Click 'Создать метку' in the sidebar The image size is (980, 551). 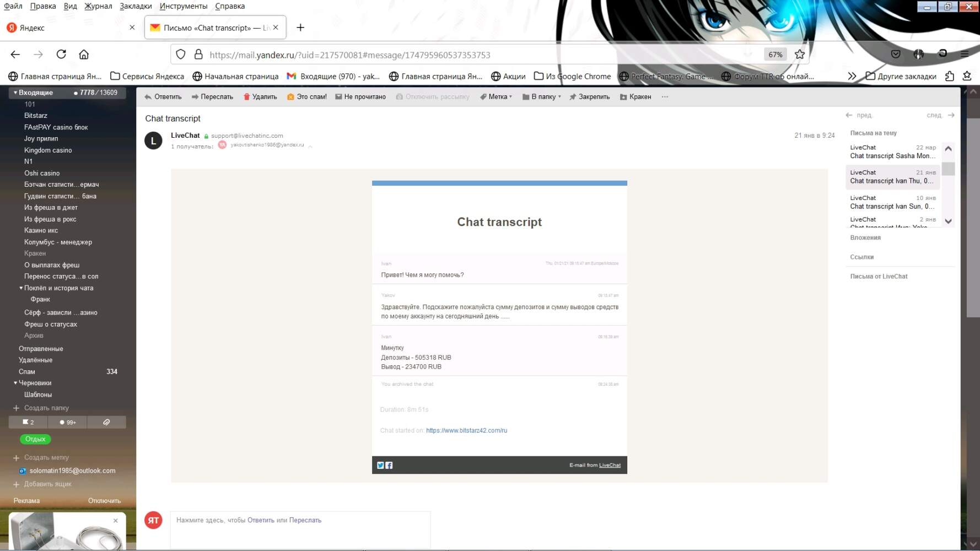(46, 458)
